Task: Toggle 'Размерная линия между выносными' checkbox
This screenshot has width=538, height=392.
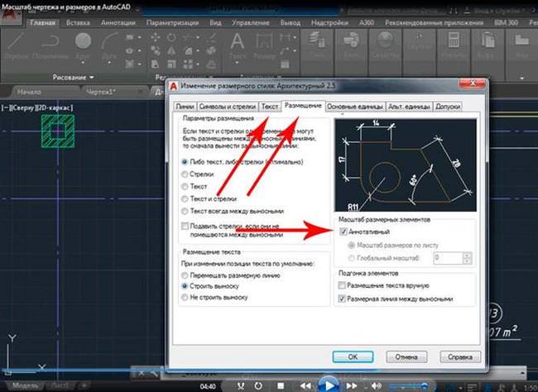Action: 342,299
